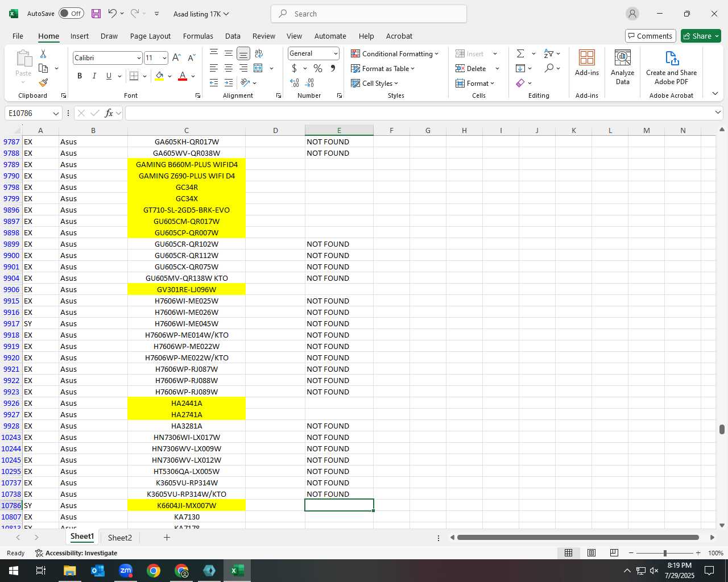Click the Cut scissors icon
Viewport: 728px width, 582px height.
click(43, 53)
